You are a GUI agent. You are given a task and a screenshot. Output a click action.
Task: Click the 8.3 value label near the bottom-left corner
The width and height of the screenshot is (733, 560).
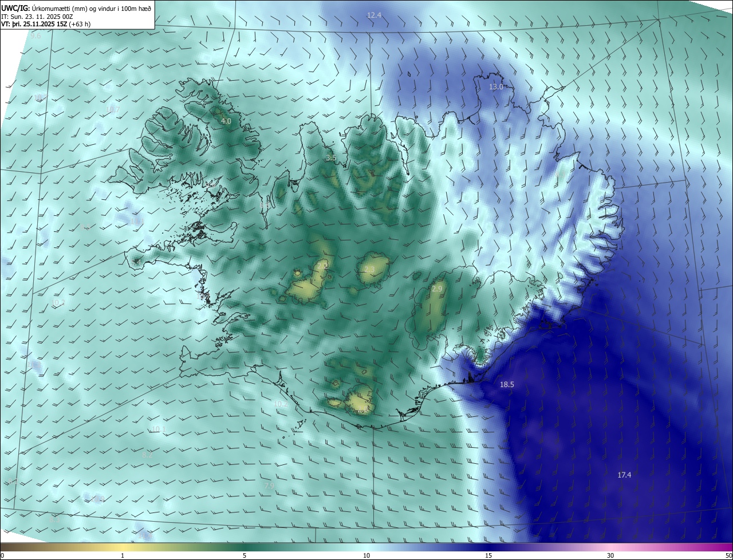pos(54,519)
